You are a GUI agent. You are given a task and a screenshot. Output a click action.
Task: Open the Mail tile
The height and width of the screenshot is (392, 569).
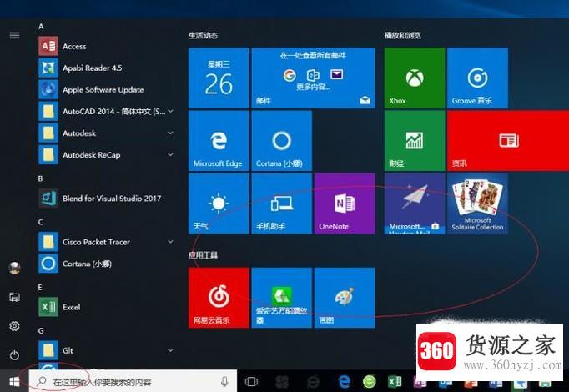click(313, 78)
